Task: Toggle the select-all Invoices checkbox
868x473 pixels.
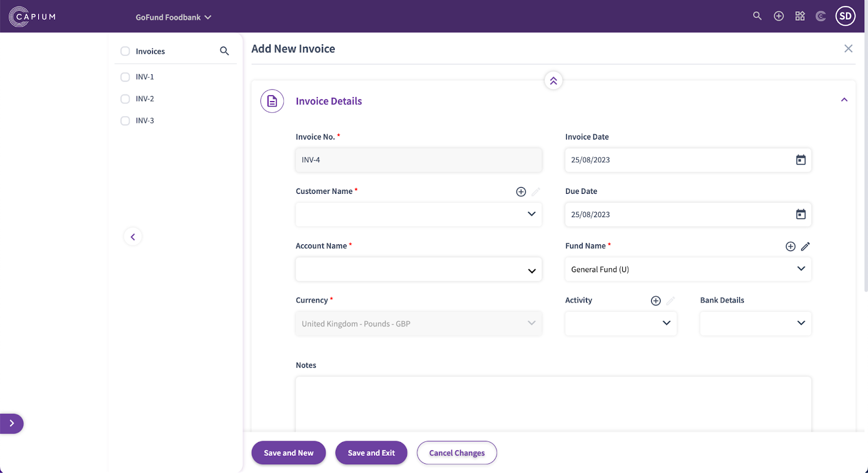Action: (x=125, y=51)
